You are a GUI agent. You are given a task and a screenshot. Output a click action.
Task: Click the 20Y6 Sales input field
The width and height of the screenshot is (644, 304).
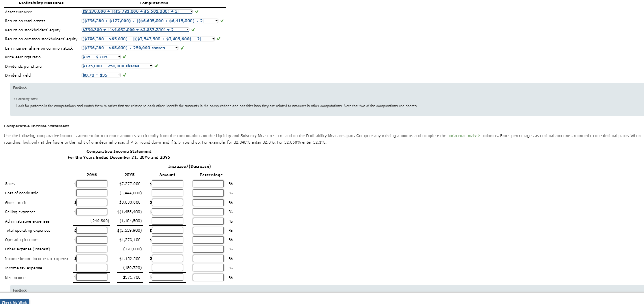(x=92, y=184)
